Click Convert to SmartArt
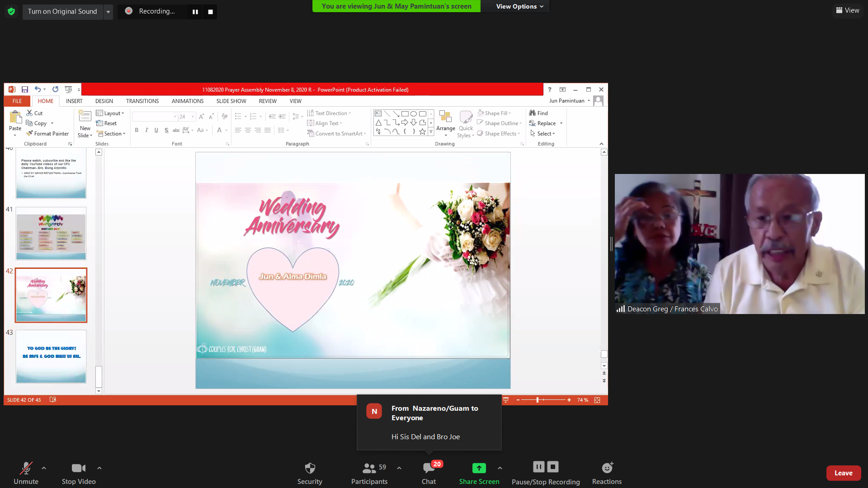The image size is (868, 488). (337, 133)
